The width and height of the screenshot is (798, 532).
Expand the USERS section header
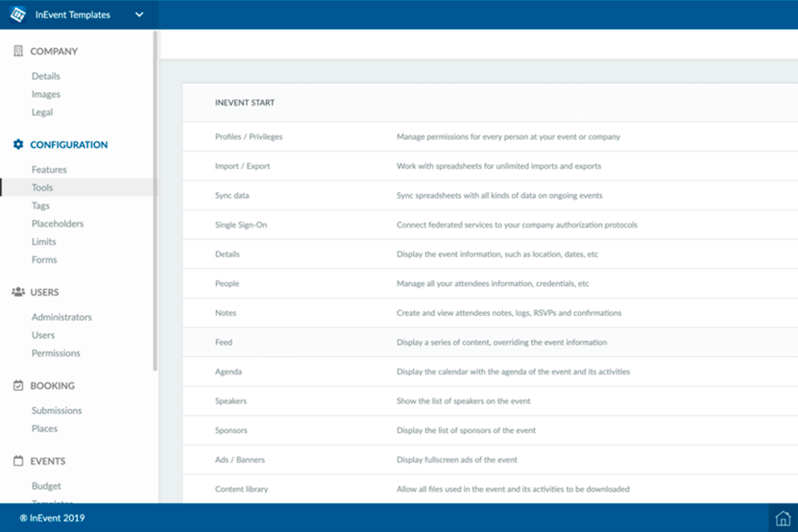click(43, 292)
